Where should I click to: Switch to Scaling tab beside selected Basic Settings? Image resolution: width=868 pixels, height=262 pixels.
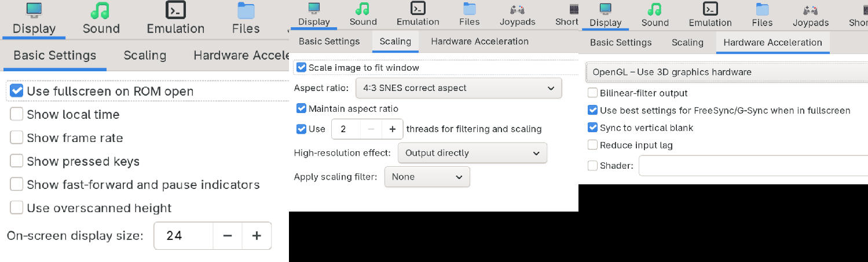(x=145, y=56)
